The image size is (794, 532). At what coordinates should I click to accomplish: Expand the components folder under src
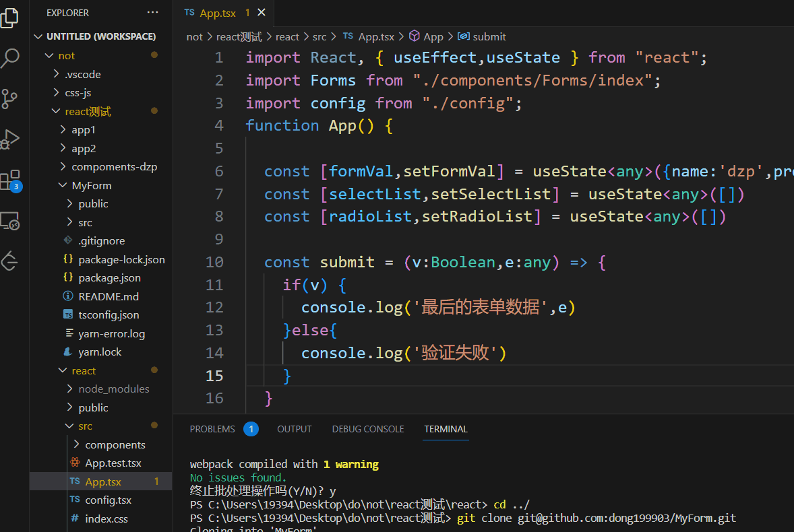pos(76,444)
